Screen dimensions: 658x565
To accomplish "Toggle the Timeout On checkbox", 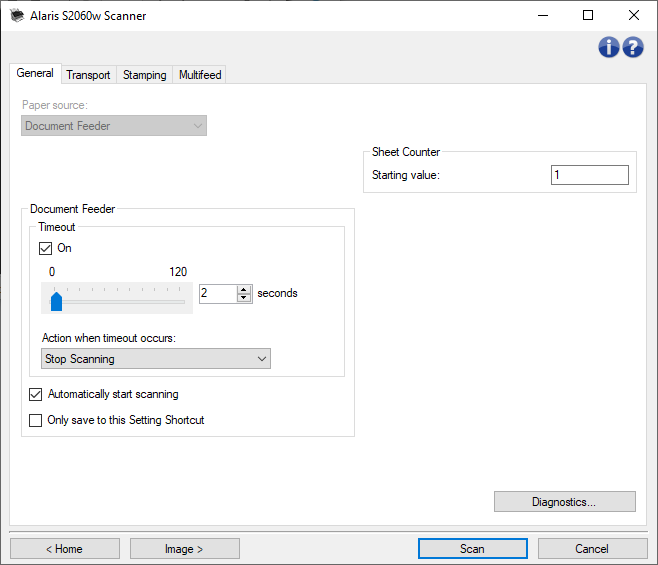I will point(45,248).
